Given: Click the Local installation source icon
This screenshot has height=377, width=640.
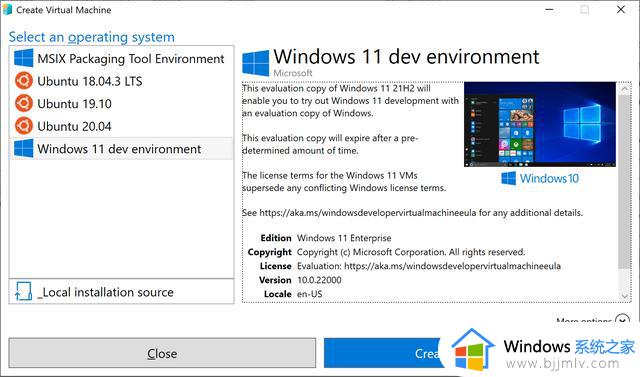Looking at the screenshot, I should tap(23, 291).
